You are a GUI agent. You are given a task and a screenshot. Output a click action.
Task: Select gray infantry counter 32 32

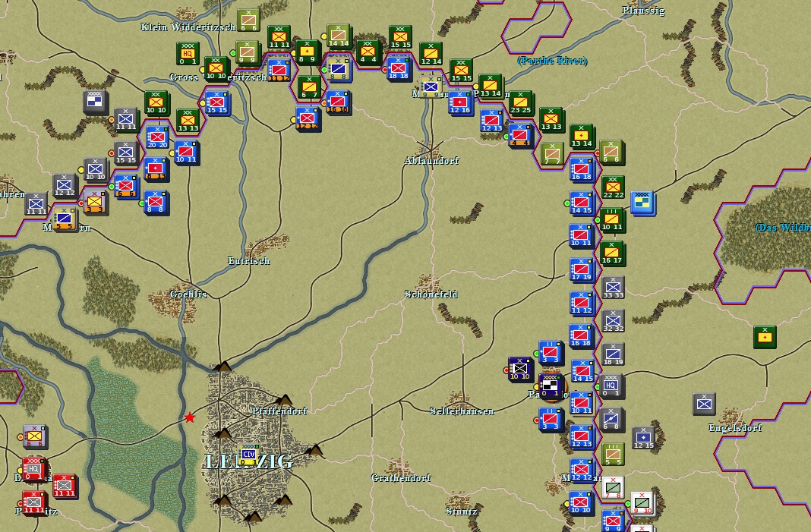coord(613,321)
